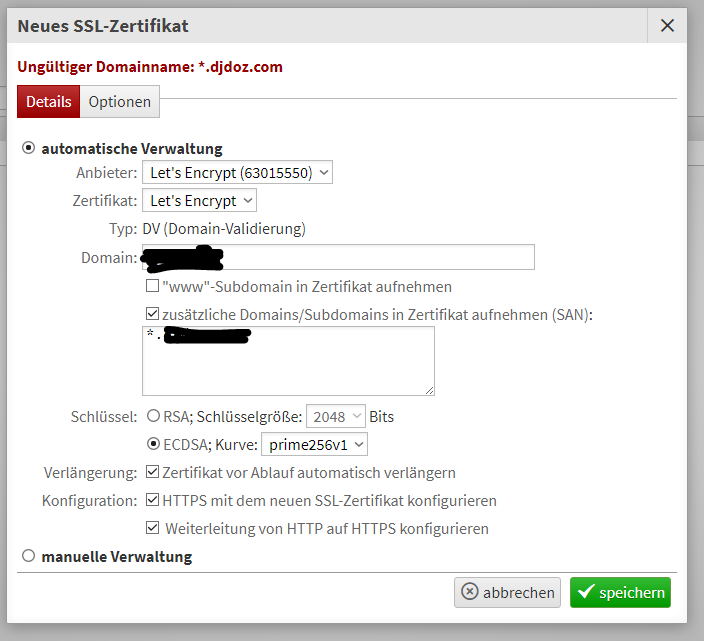
Task: Uncheck zusätzliche Domains/Subdomains (SAN) checkbox
Action: click(x=153, y=314)
